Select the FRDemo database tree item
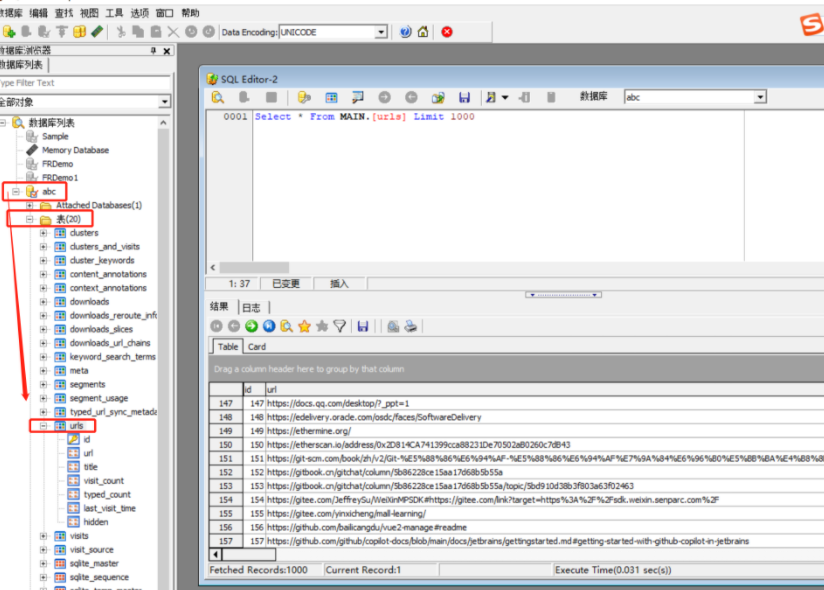 coord(57,164)
